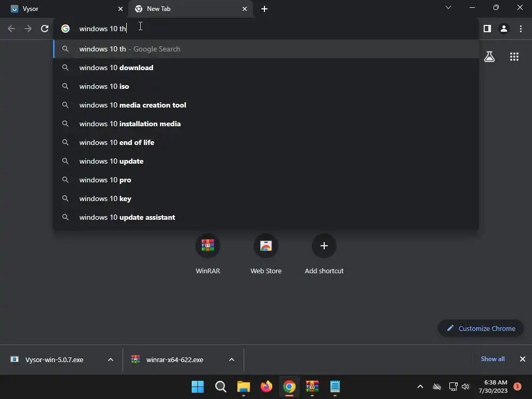Viewport: 532px width, 399px height.
Task: Open the network status tray icon
Action: 453,387
